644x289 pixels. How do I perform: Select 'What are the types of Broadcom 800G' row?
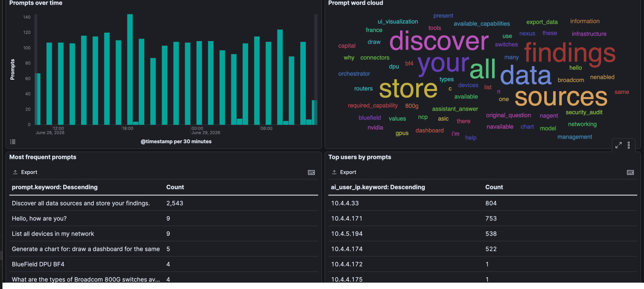point(164,278)
